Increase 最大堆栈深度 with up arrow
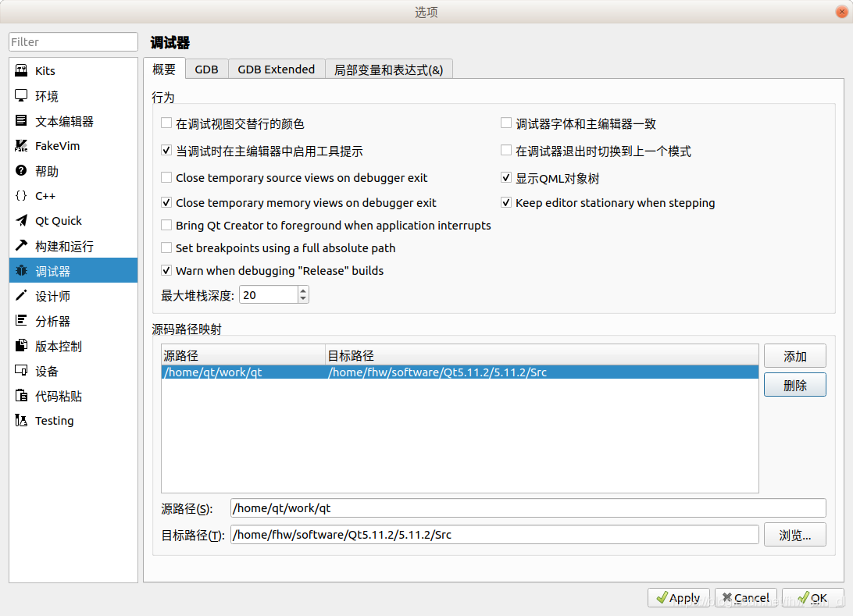The image size is (853, 616). pyautogui.click(x=304, y=290)
